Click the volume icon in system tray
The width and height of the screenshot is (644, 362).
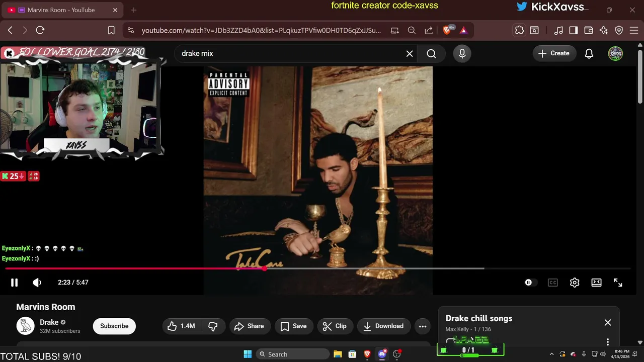[x=603, y=354]
